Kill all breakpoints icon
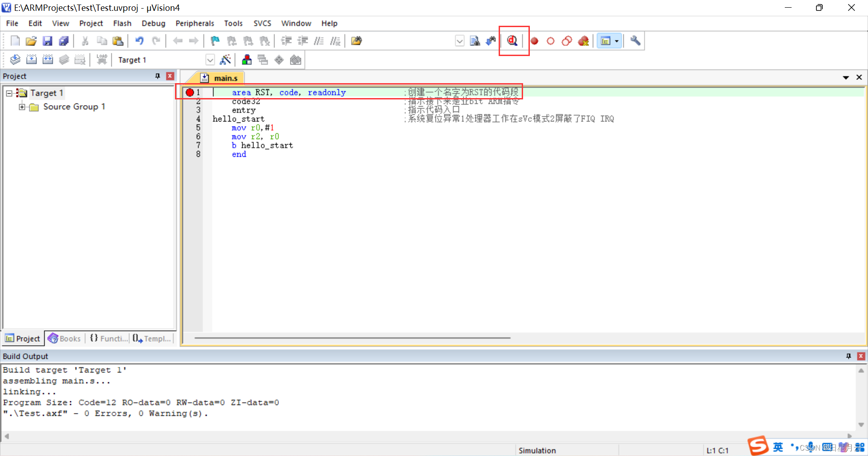 click(x=584, y=41)
